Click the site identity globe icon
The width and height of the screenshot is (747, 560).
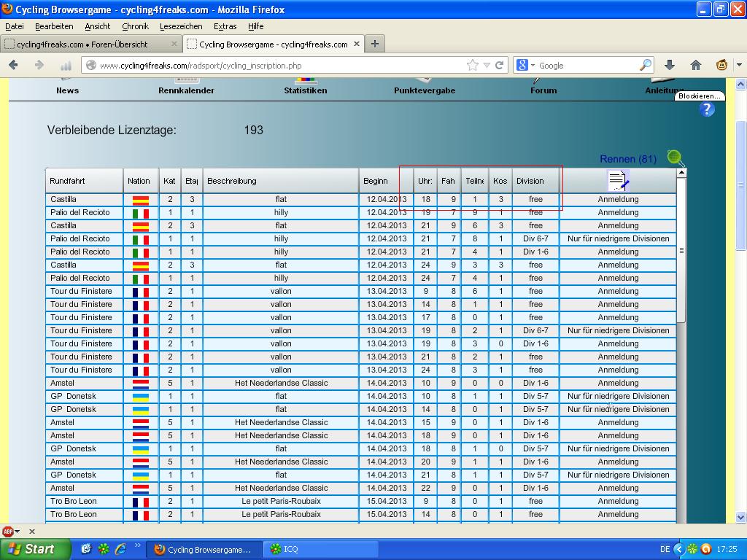coord(91,65)
